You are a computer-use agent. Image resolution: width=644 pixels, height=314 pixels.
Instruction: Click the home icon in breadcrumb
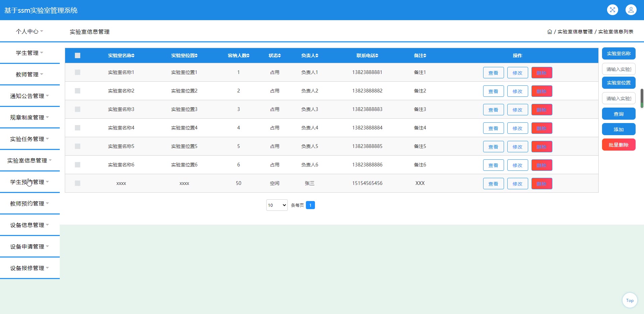(x=550, y=32)
